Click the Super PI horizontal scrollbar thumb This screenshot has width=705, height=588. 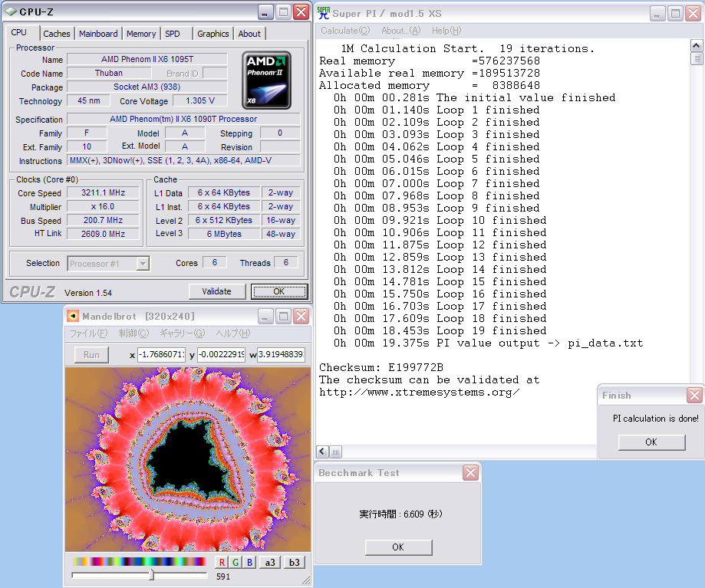click(335, 452)
